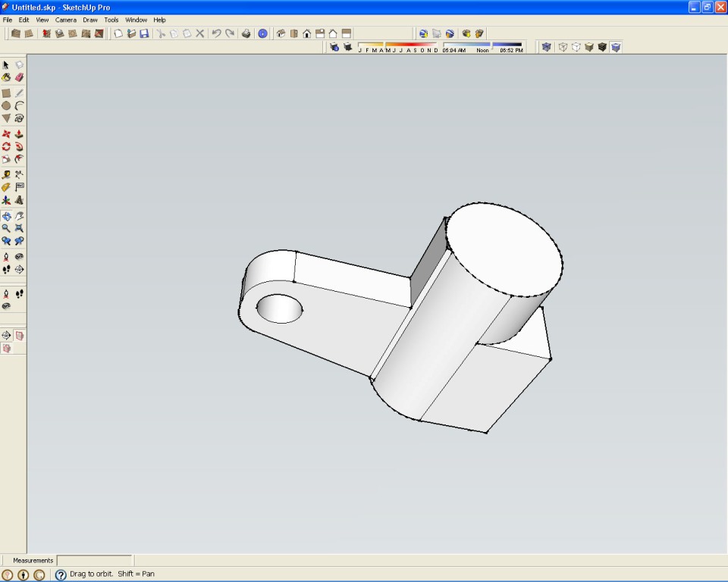The height and width of the screenshot is (582, 728).
Task: Activate the Rectangle drawing tool
Action: click(6, 93)
